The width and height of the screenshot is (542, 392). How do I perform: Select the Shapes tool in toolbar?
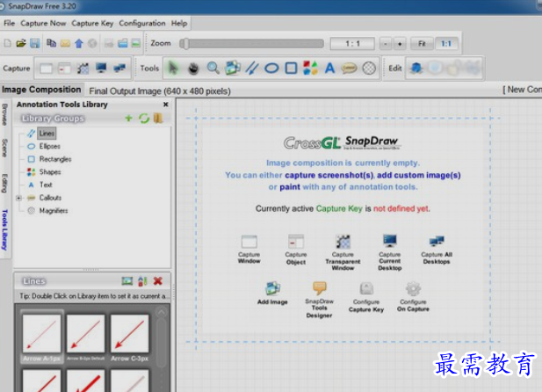click(x=310, y=68)
